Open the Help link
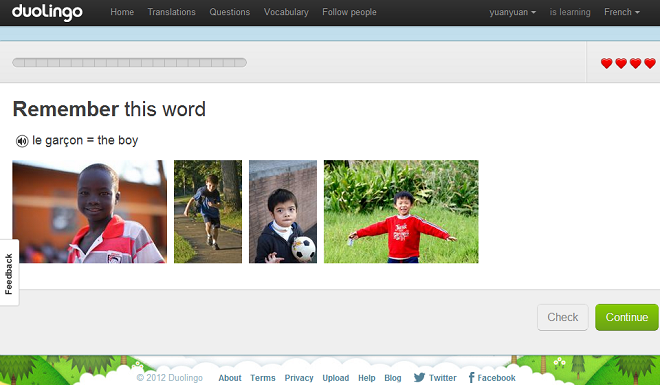660x385 pixels. tap(367, 378)
